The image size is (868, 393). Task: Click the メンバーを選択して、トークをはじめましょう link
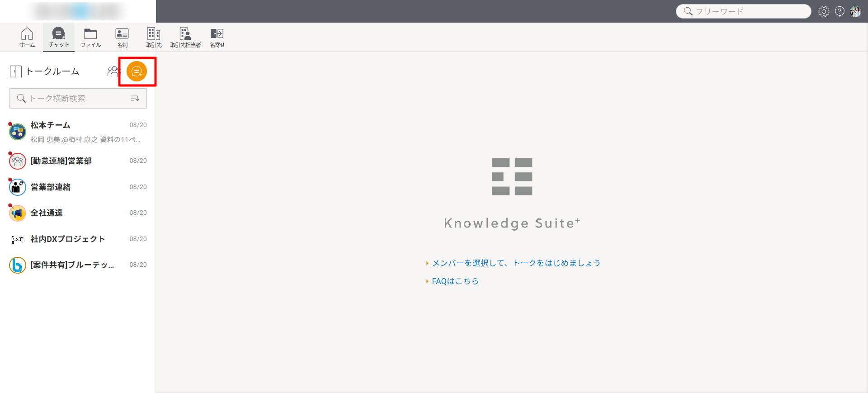coord(516,263)
